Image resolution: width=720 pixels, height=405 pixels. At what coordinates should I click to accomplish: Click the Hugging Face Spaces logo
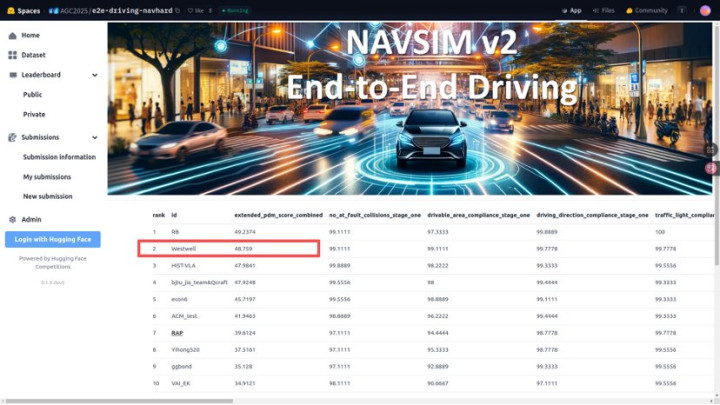(x=10, y=10)
